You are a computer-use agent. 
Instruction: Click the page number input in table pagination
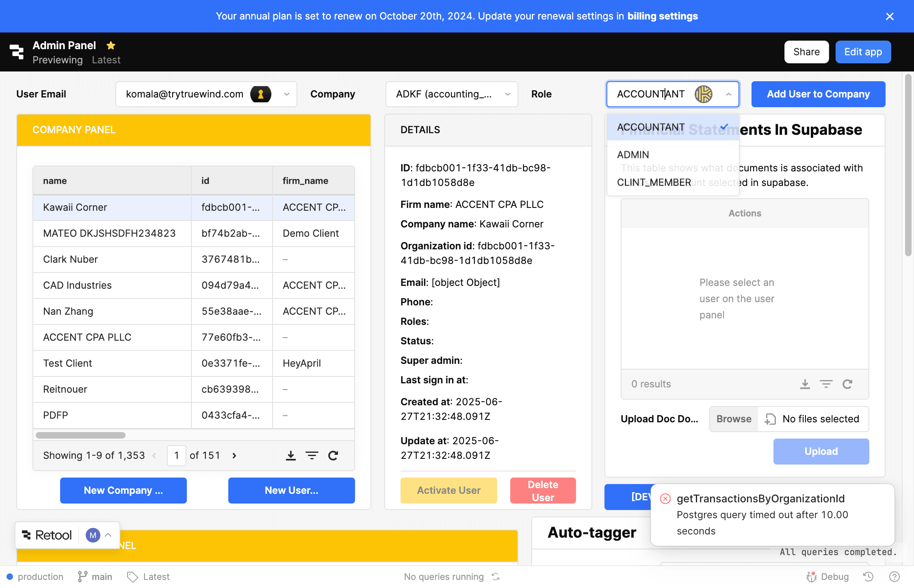176,455
